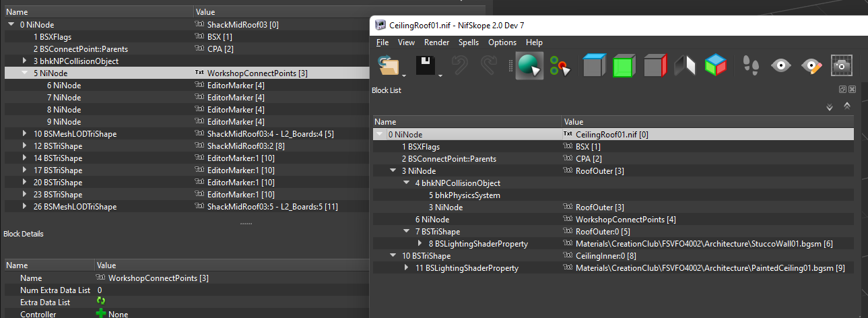The height and width of the screenshot is (318, 868).
Task: Click the walk mode footprints icon
Action: 750,66
